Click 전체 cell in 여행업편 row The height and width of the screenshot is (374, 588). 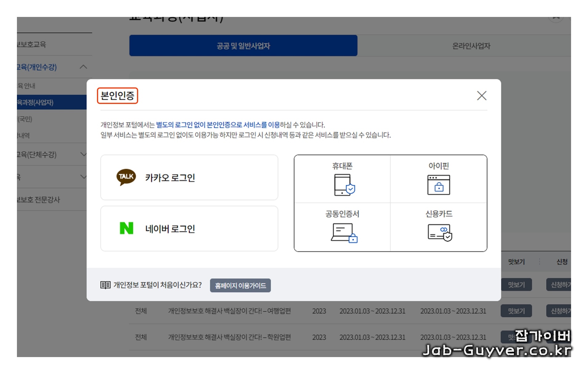[x=141, y=311]
